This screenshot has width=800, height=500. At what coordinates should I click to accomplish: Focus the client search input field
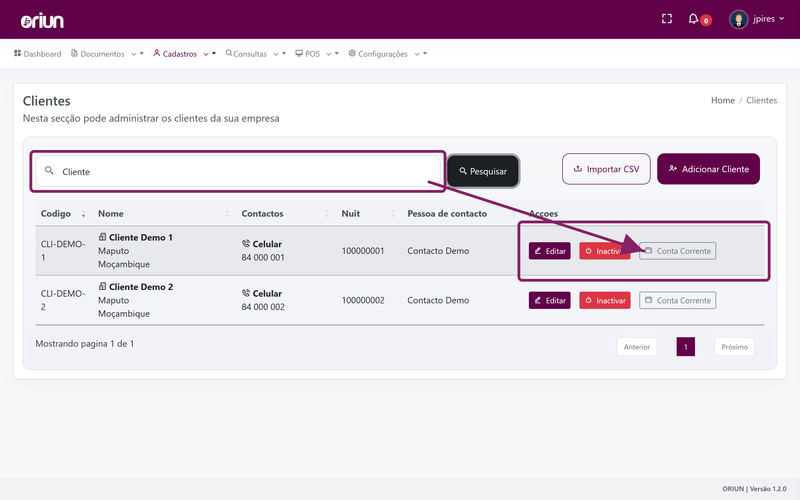pos(238,171)
